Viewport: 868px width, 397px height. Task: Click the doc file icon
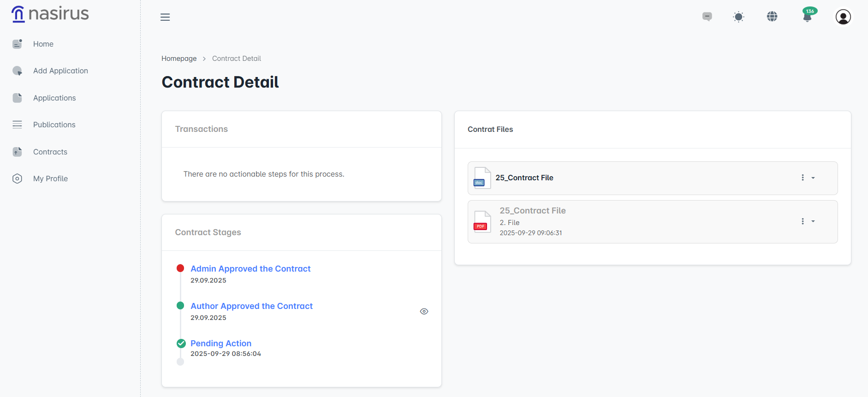point(482,178)
